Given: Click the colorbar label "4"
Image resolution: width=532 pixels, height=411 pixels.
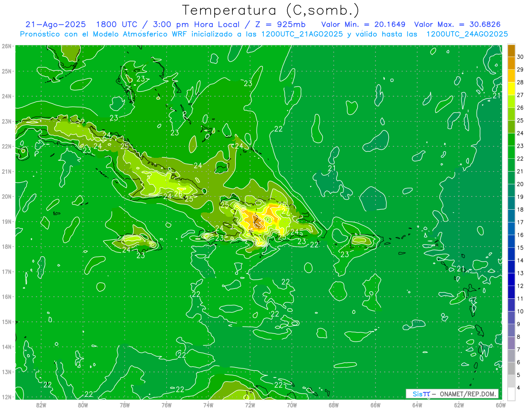Looking at the screenshot, I should [x=519, y=388].
